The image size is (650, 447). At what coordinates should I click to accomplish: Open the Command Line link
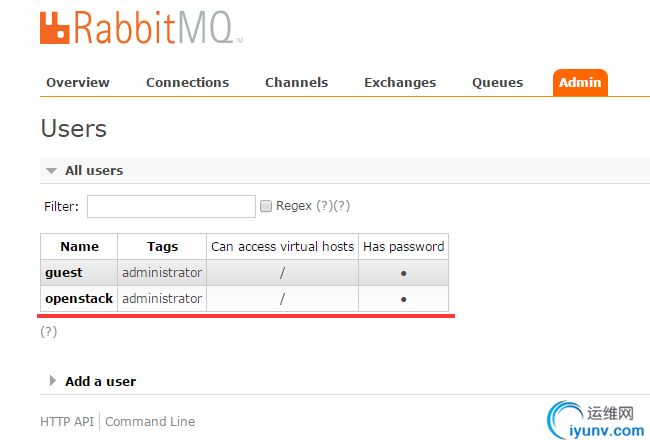150,421
